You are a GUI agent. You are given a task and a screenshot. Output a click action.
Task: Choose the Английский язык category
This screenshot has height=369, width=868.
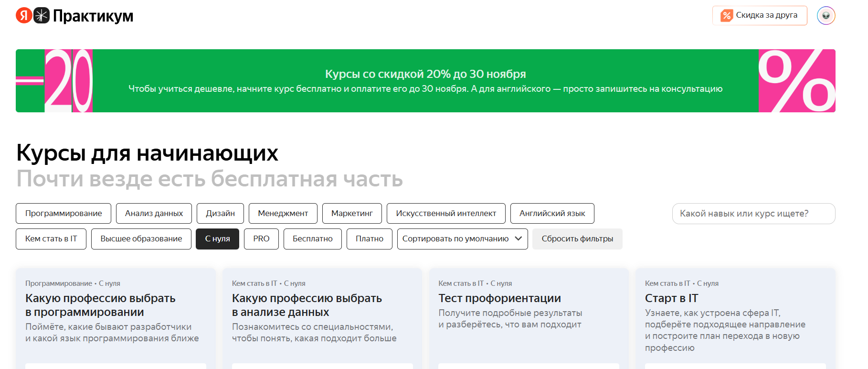[x=552, y=213]
